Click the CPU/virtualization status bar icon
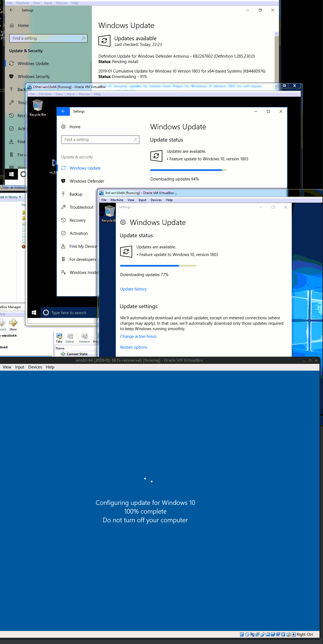The image size is (323, 644). pos(283,634)
